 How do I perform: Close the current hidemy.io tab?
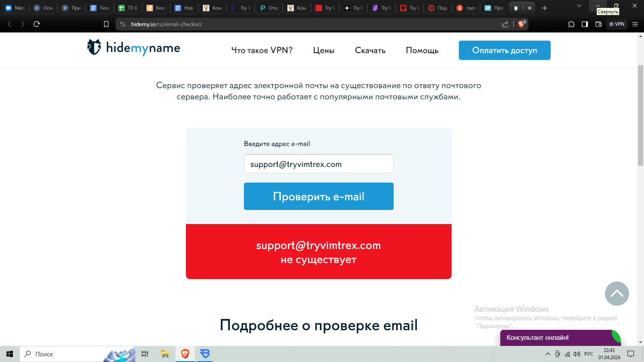coord(530,8)
